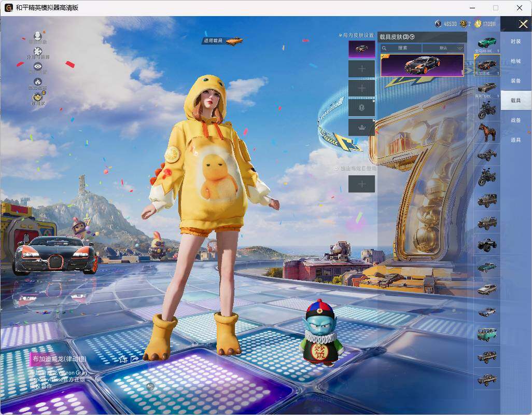The height and width of the screenshot is (415, 532).
Task: Choose the teal minibus vehicle
Action: coord(487,334)
